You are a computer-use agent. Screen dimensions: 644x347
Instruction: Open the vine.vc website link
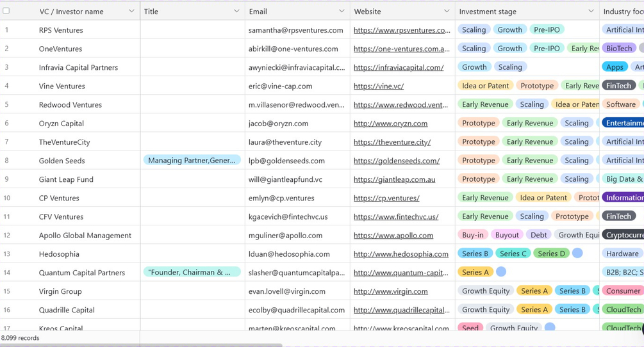[x=378, y=86]
